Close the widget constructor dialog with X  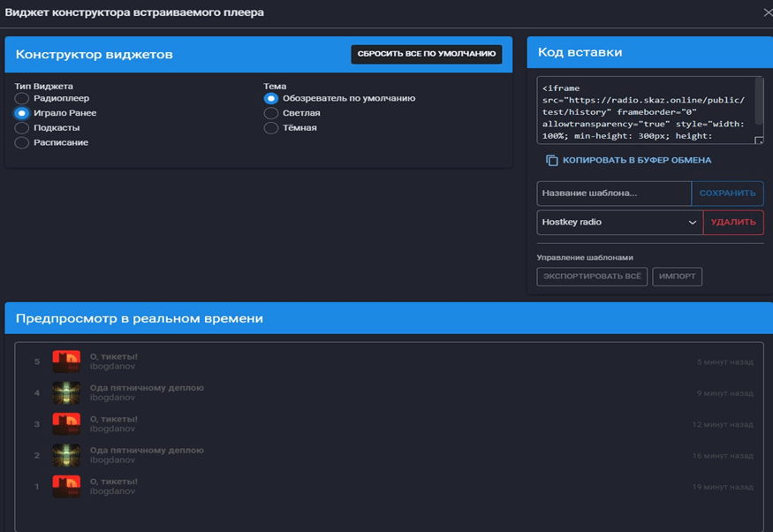coord(767,13)
